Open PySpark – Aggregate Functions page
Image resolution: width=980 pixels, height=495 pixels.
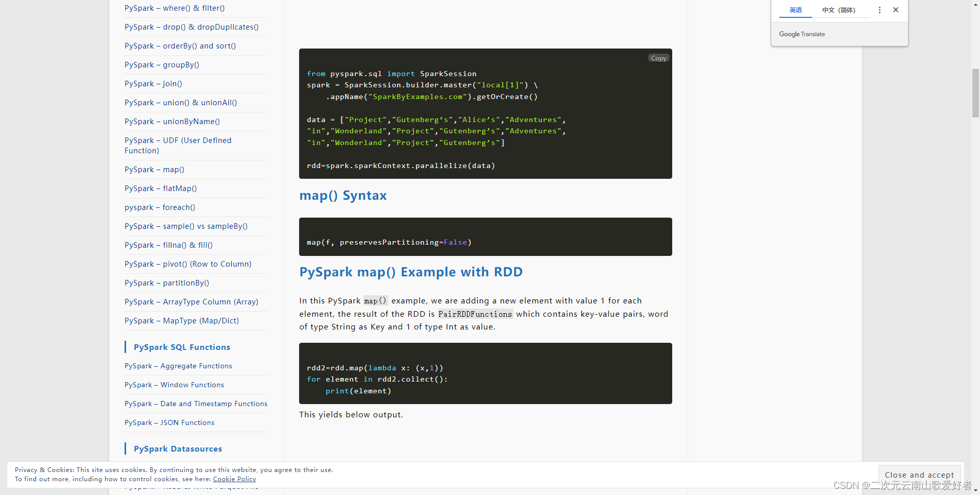(x=178, y=366)
